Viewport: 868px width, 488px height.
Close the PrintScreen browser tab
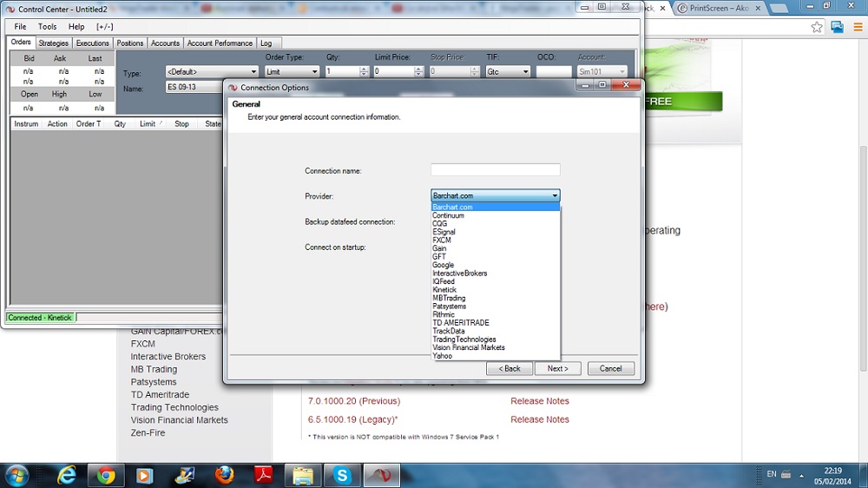click(x=758, y=9)
